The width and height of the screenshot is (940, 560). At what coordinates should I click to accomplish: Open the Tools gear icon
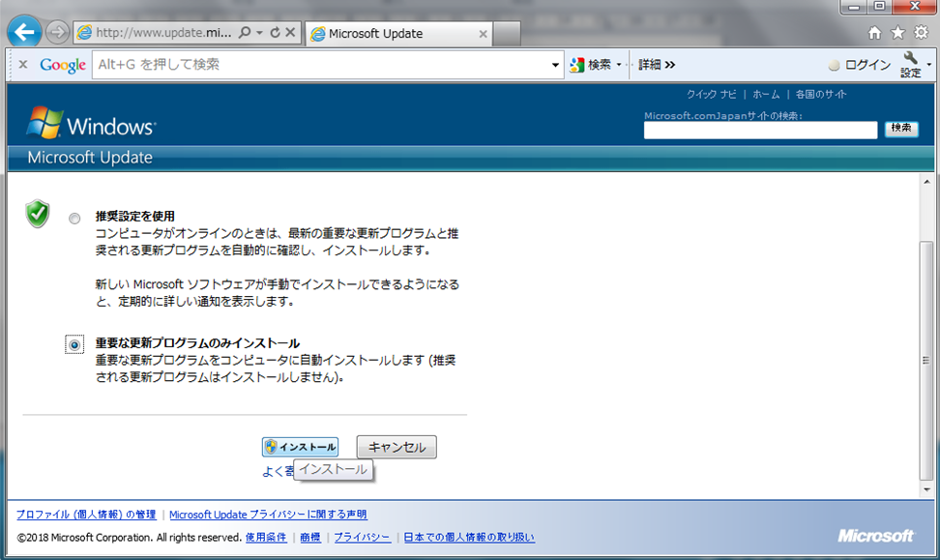(x=921, y=32)
